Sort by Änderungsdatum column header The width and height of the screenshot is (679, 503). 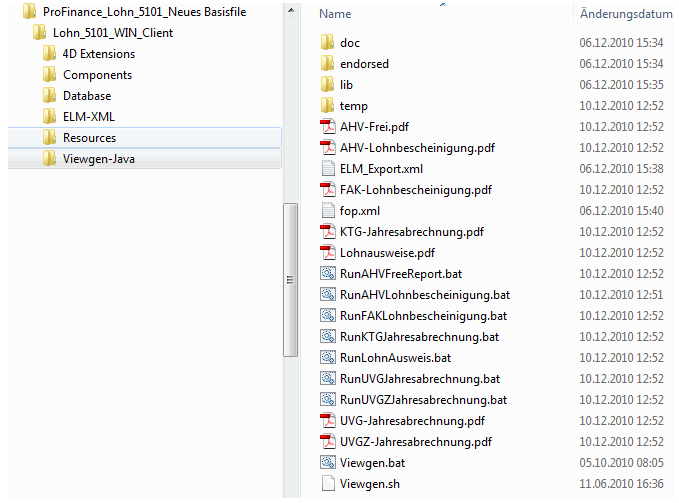pyautogui.click(x=625, y=15)
